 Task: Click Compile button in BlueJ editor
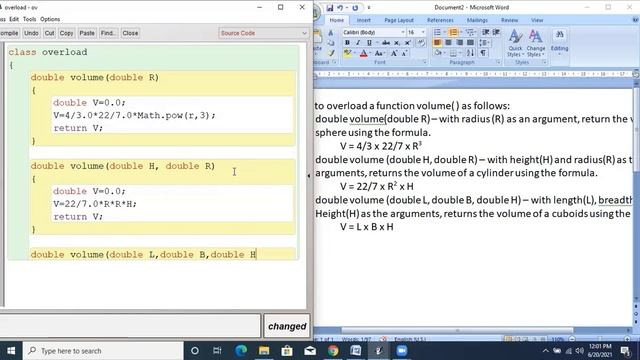(9, 33)
